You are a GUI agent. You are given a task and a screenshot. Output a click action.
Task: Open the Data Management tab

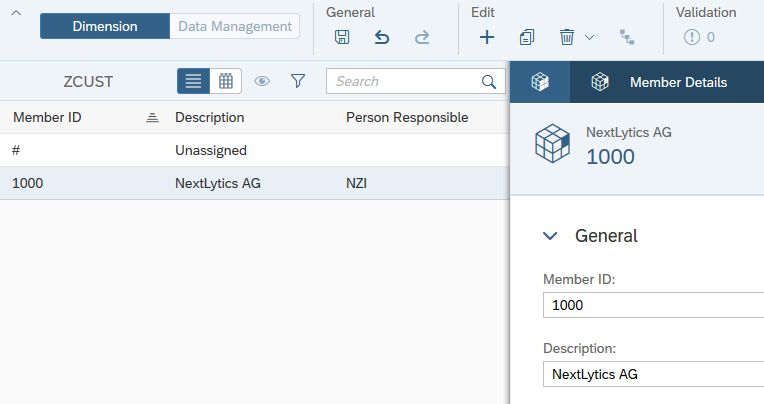[235, 26]
